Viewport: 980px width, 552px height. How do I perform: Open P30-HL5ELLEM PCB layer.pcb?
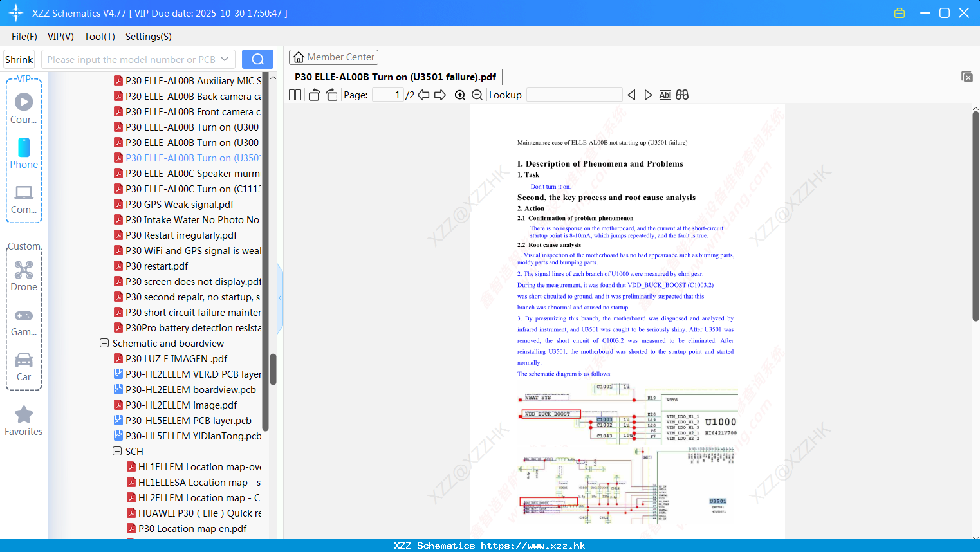click(183, 421)
